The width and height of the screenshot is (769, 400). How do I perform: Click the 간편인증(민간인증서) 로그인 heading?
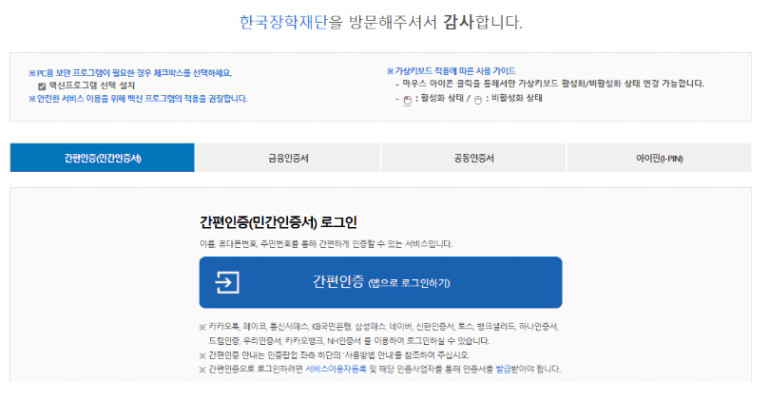pyautogui.click(x=278, y=222)
